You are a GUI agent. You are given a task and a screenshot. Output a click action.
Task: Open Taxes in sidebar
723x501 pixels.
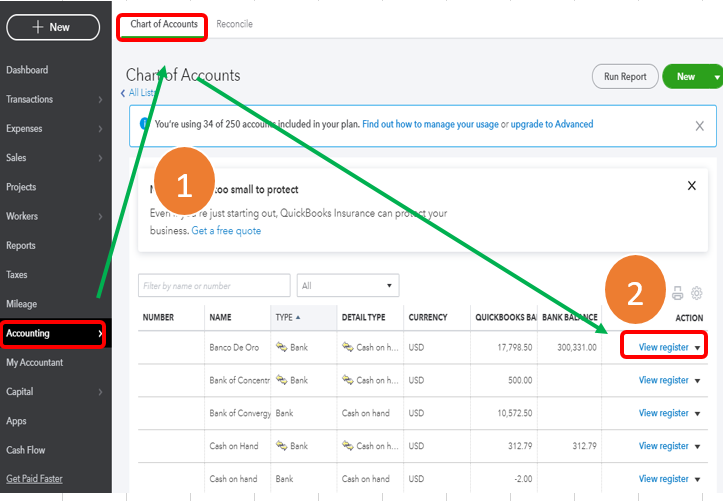(17, 275)
